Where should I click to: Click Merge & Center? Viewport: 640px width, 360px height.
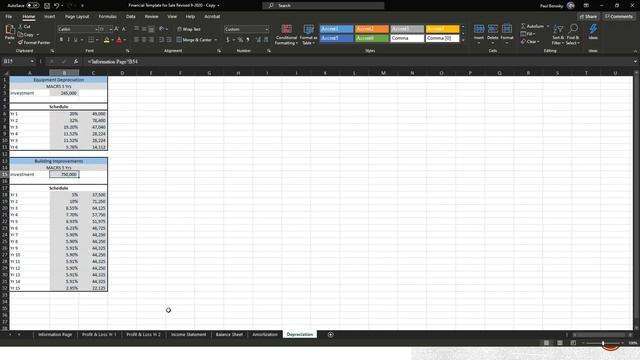pos(194,40)
